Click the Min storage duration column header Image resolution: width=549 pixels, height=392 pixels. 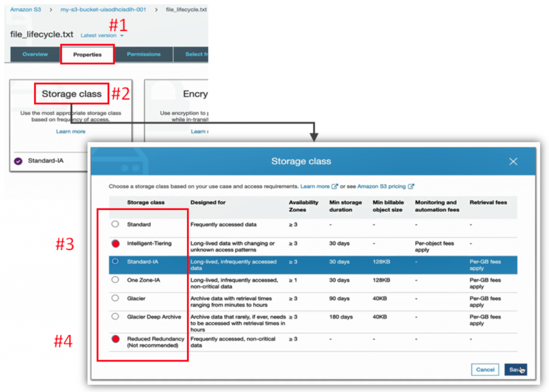click(346, 206)
